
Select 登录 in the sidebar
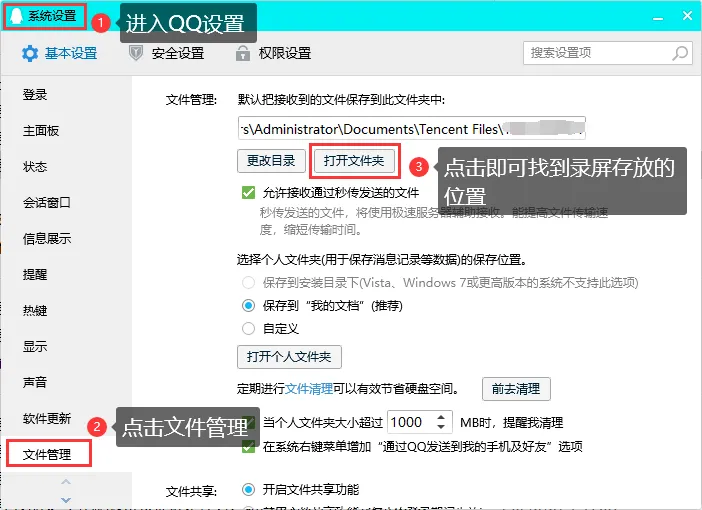35,94
